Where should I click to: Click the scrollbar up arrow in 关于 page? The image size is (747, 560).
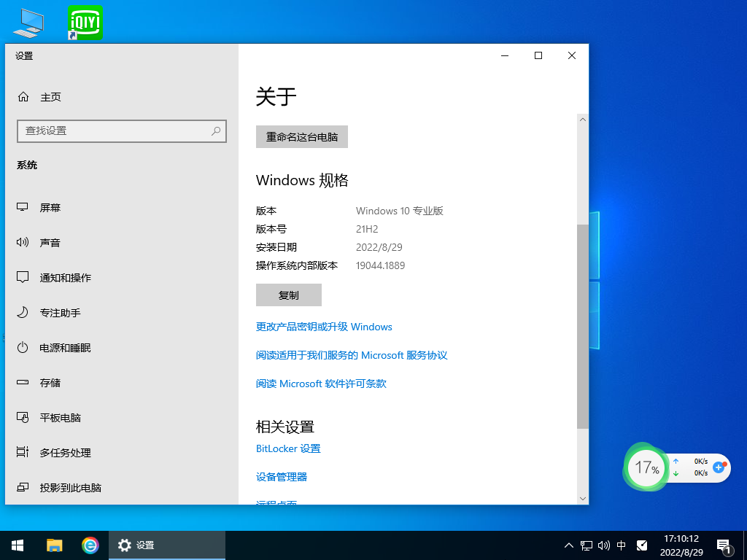583,120
